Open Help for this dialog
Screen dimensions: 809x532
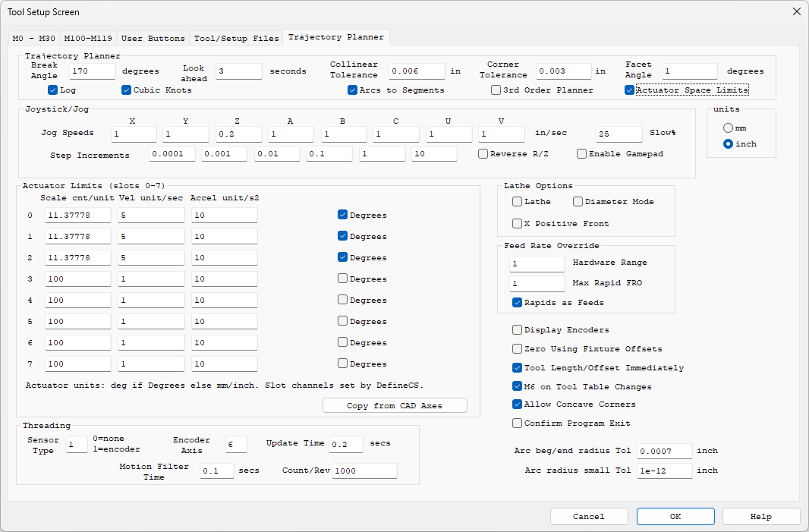click(x=761, y=516)
